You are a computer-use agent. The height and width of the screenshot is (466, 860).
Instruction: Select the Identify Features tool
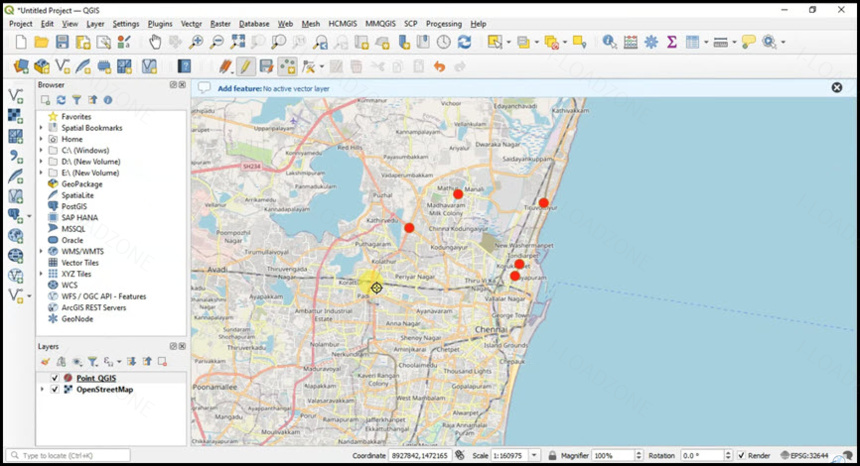click(609, 42)
